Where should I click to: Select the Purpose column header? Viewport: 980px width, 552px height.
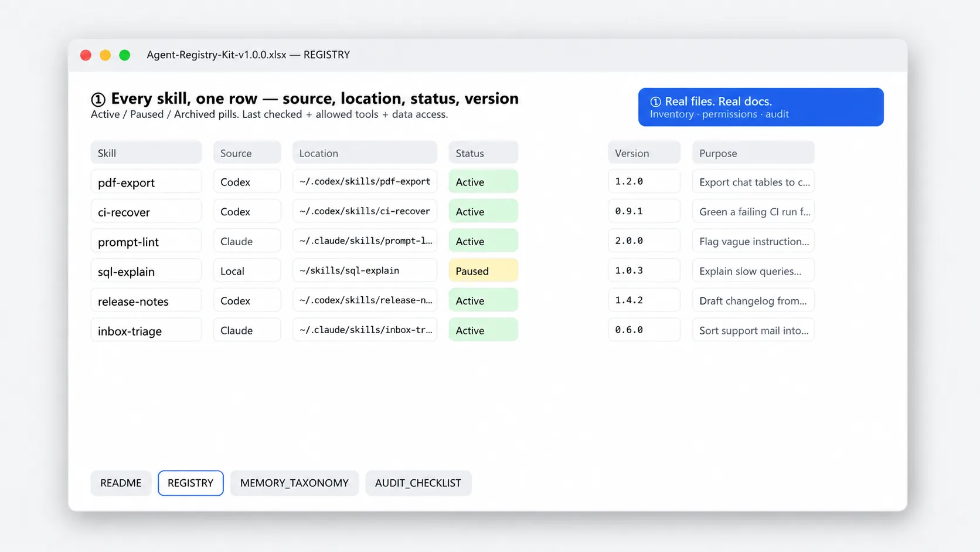pos(753,153)
